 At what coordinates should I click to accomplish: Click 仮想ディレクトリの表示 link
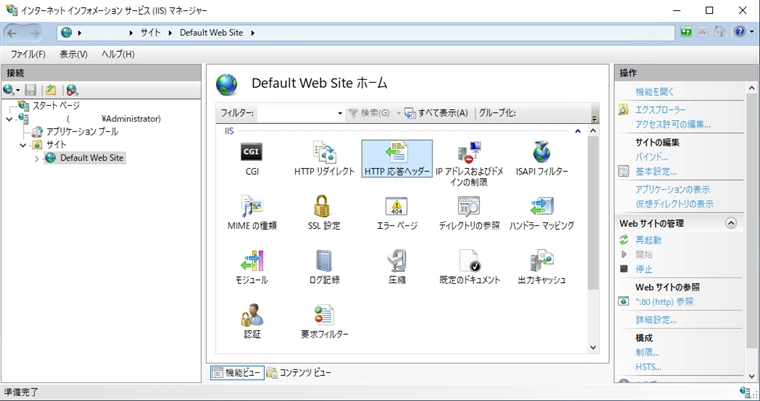click(x=674, y=204)
